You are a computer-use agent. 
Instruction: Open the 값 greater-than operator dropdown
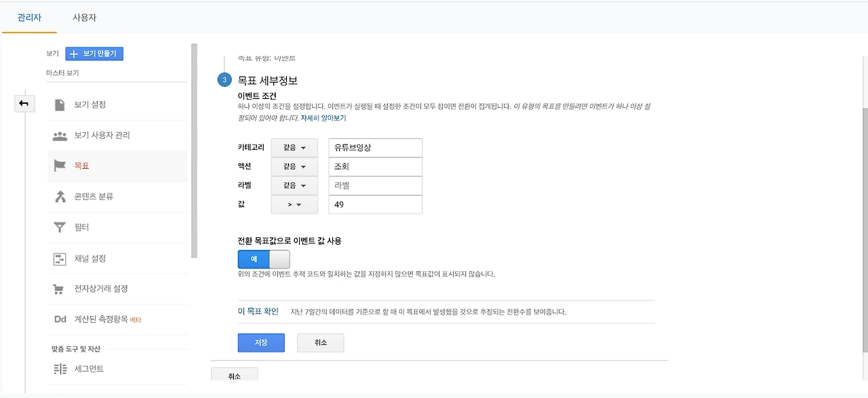click(x=294, y=204)
